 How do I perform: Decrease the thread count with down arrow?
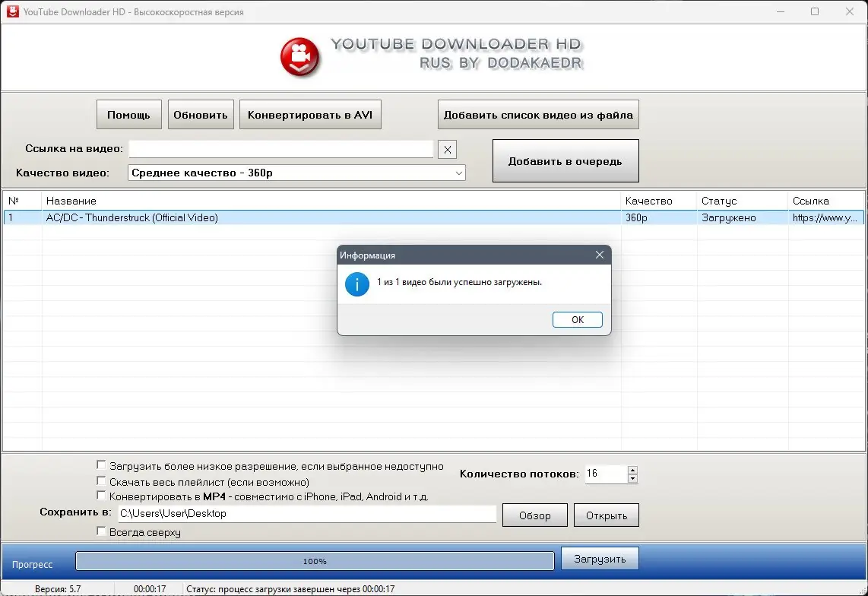point(632,479)
